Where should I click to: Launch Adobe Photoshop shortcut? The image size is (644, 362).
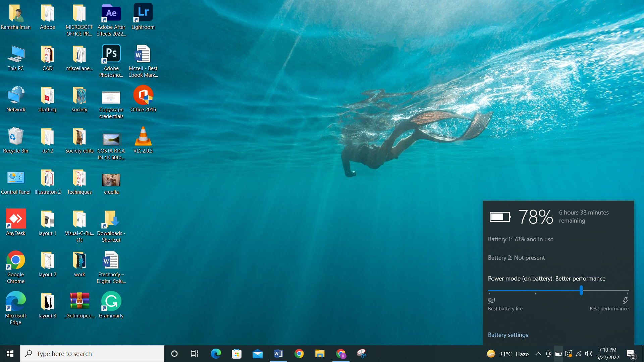[x=111, y=61]
